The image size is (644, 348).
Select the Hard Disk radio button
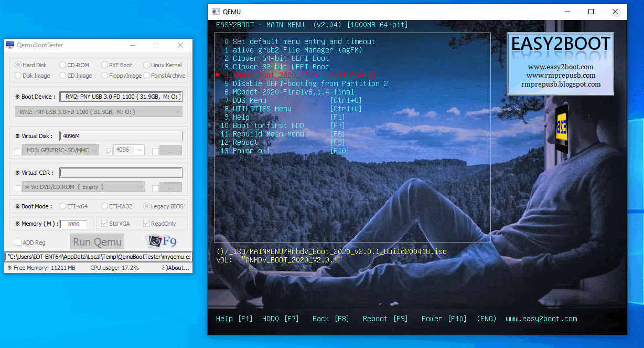click(18, 65)
